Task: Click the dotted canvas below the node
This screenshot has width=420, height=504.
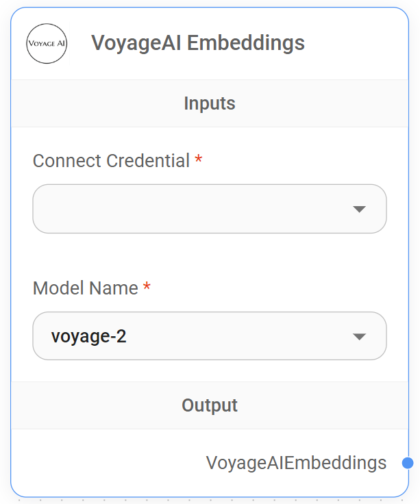Action: click(x=209, y=501)
